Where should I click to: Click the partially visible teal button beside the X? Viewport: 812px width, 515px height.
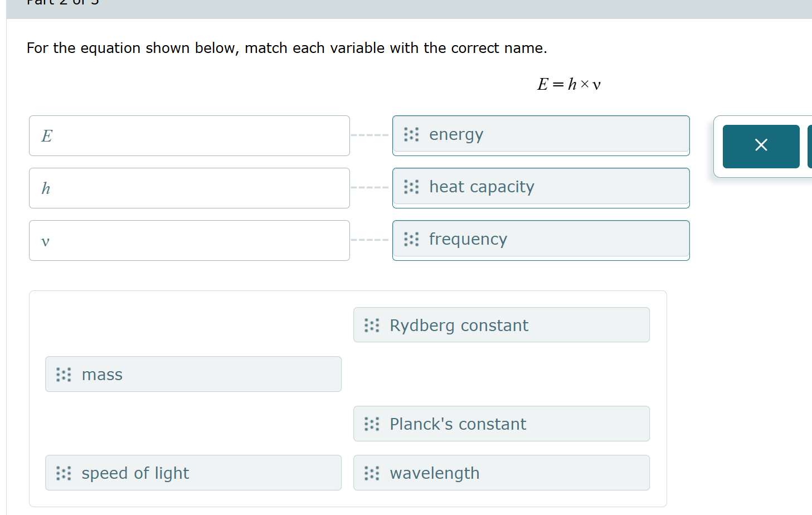[809, 147]
